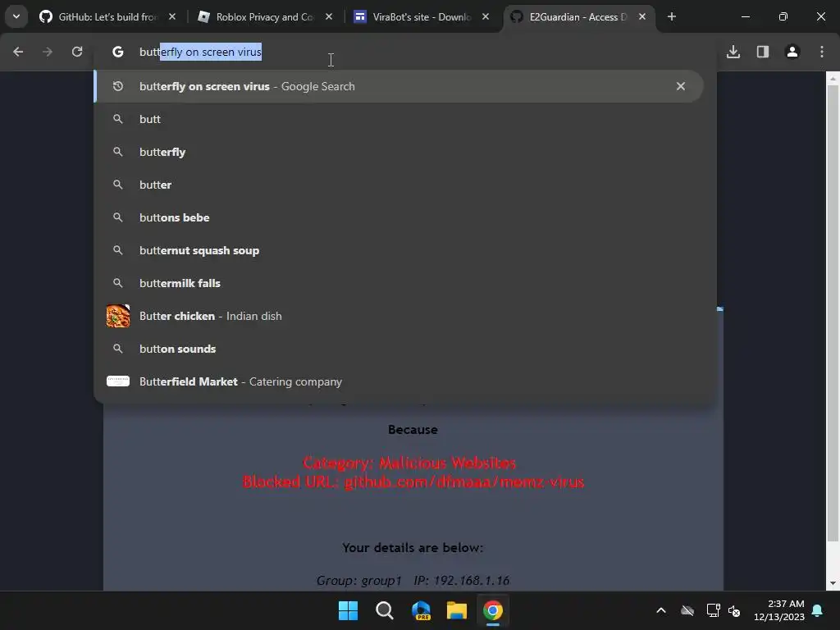Click the page vertical scrollbar thumb
Image resolution: width=840 pixels, height=630 pixels.
833,313
